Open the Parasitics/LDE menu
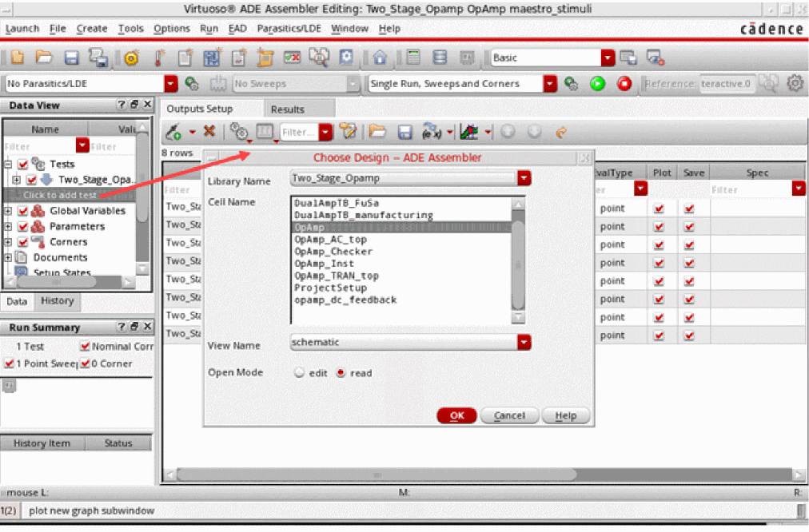This screenshot has height=532, width=809. [289, 29]
